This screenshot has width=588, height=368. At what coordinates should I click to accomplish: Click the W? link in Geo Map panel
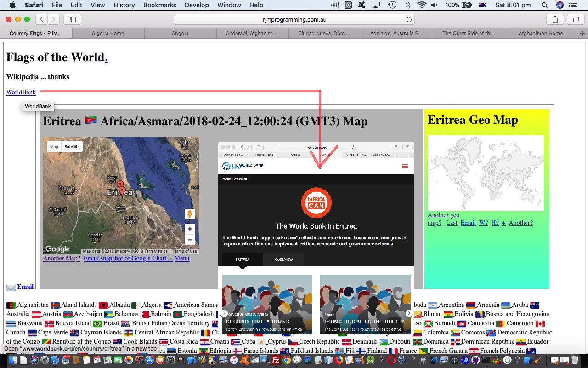(x=484, y=223)
